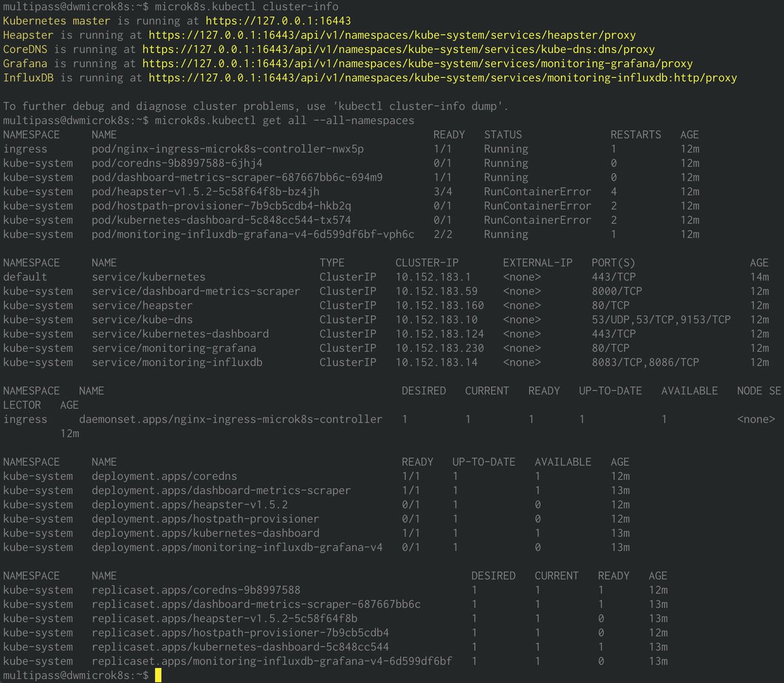Select service/heapster name
Image resolution: width=784 pixels, height=683 pixels.
coord(142,306)
